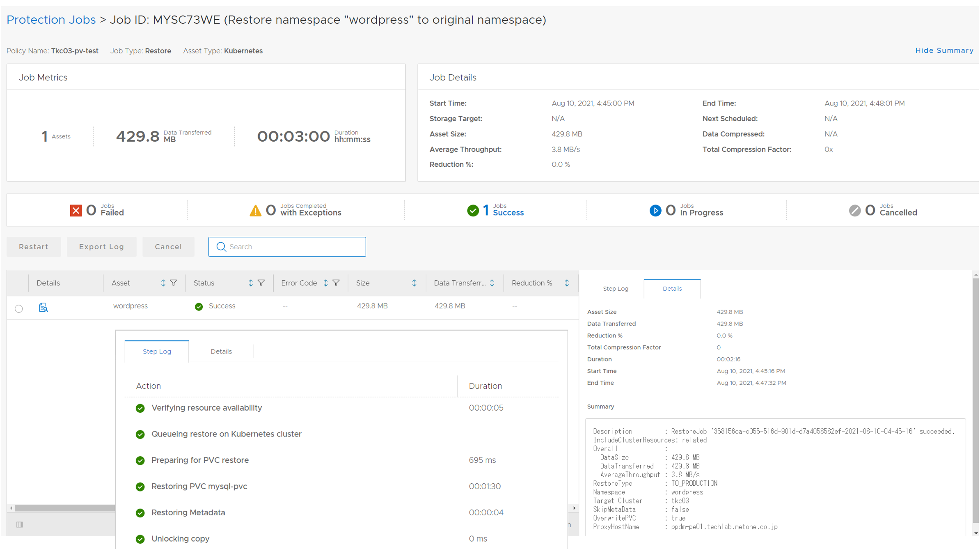Screen dimensions: 980x549
Task: Click the Details column header
Action: [48, 283]
